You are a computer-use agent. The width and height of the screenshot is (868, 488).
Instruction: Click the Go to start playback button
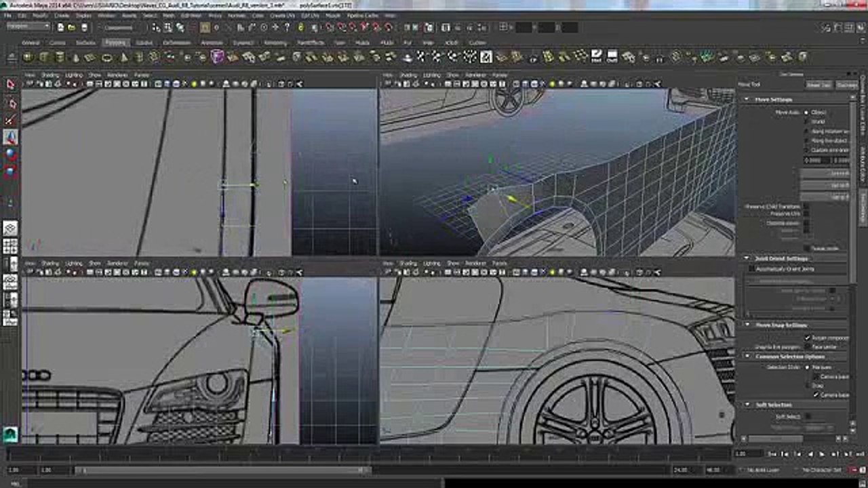tap(773, 454)
